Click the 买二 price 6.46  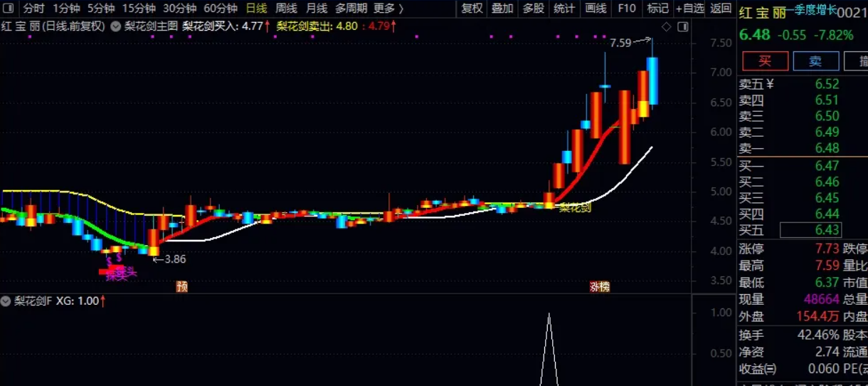[x=827, y=182]
